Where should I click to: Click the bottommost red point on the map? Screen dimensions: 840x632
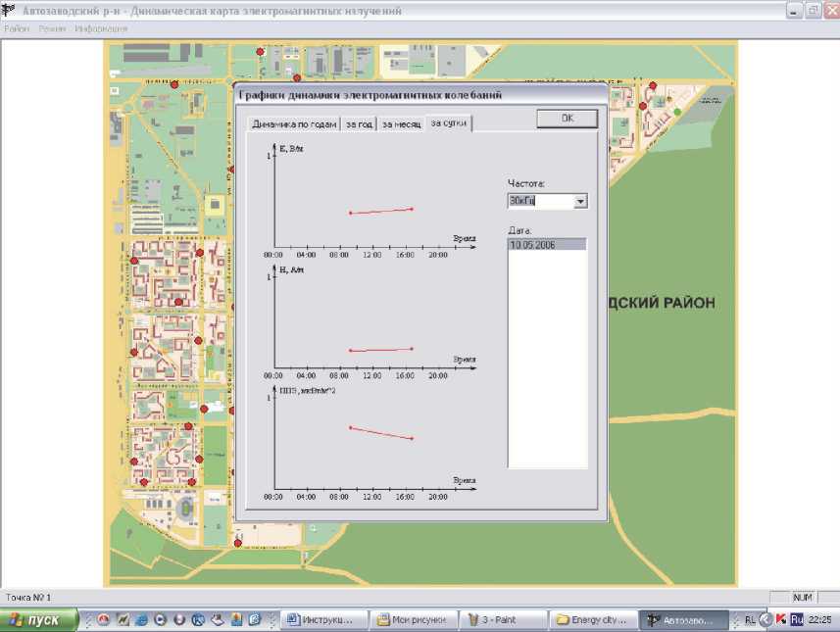[x=238, y=543]
